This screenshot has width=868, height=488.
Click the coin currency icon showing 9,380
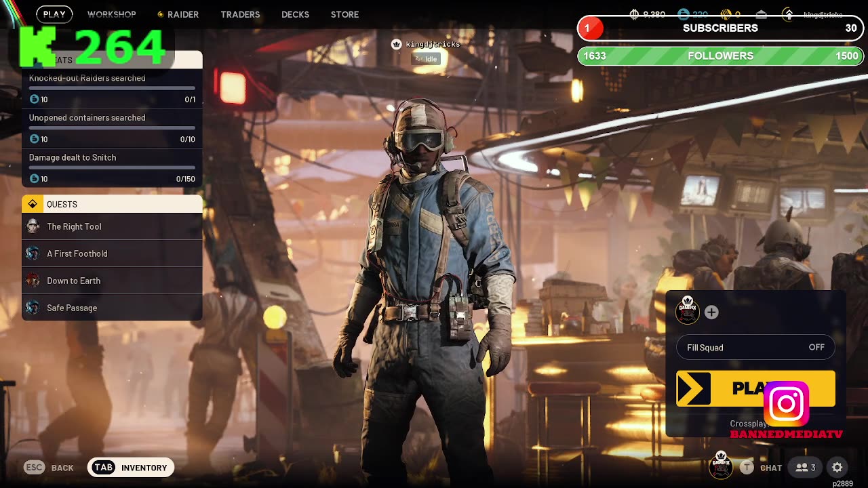coord(635,14)
